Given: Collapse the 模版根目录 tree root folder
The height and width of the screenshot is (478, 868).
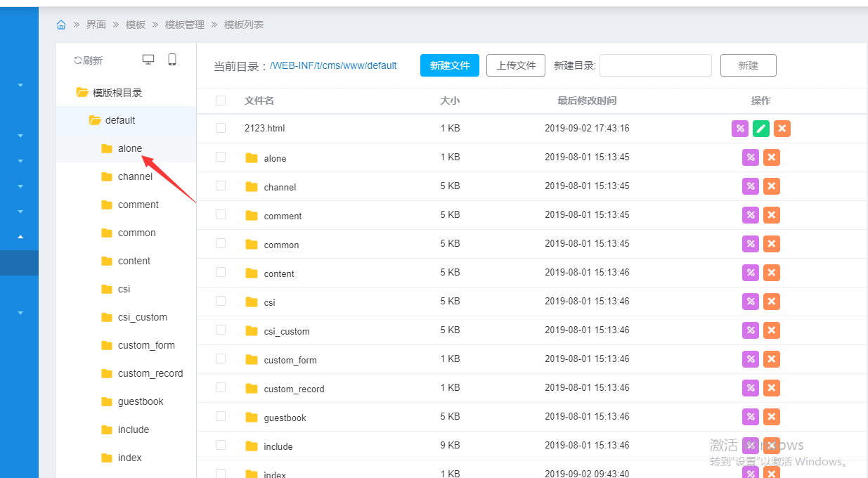Looking at the screenshot, I should click(82, 92).
